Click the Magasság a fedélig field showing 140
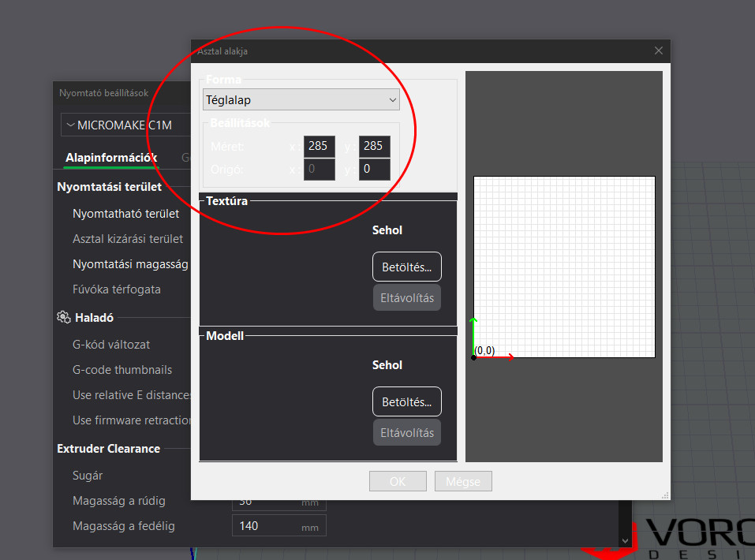This screenshot has height=560, width=755. click(278, 525)
